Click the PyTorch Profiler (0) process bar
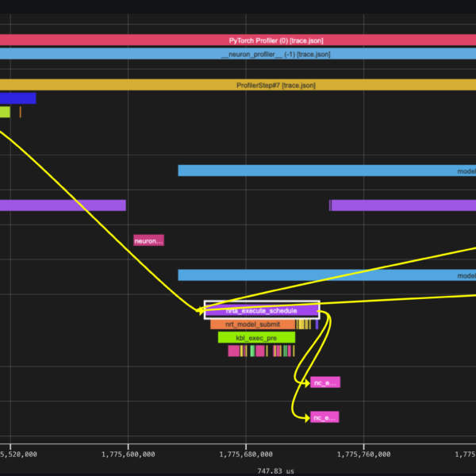Viewport: 476px width, 476px height. [238, 40]
